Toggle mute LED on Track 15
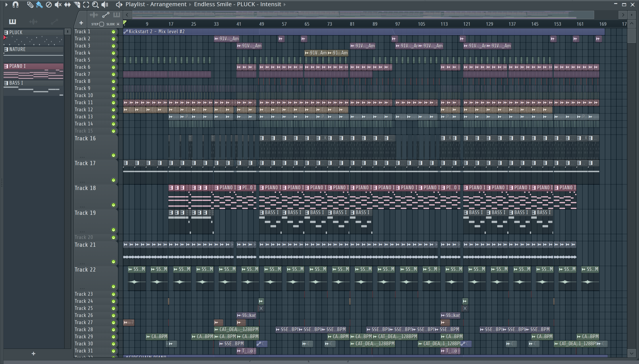This screenshot has width=639, height=364. [113, 131]
